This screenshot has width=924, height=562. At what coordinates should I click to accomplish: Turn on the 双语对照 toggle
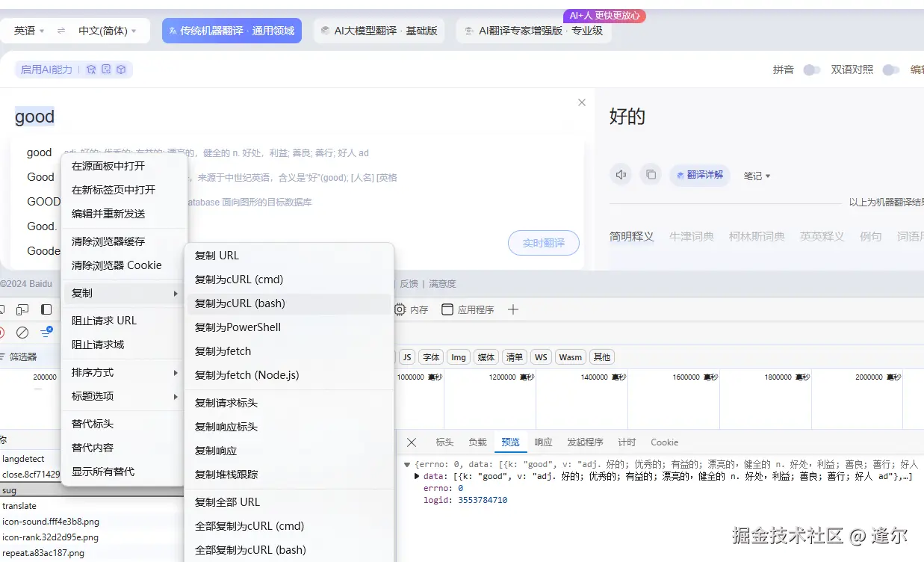[890, 68]
